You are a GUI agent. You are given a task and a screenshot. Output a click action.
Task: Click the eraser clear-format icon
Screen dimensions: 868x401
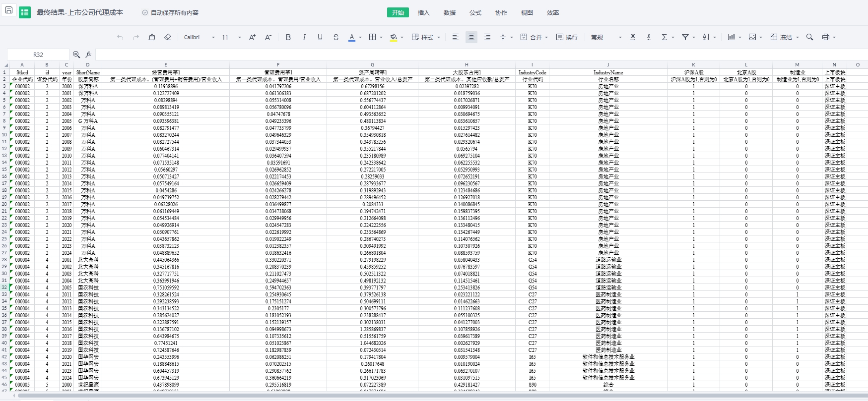168,37
